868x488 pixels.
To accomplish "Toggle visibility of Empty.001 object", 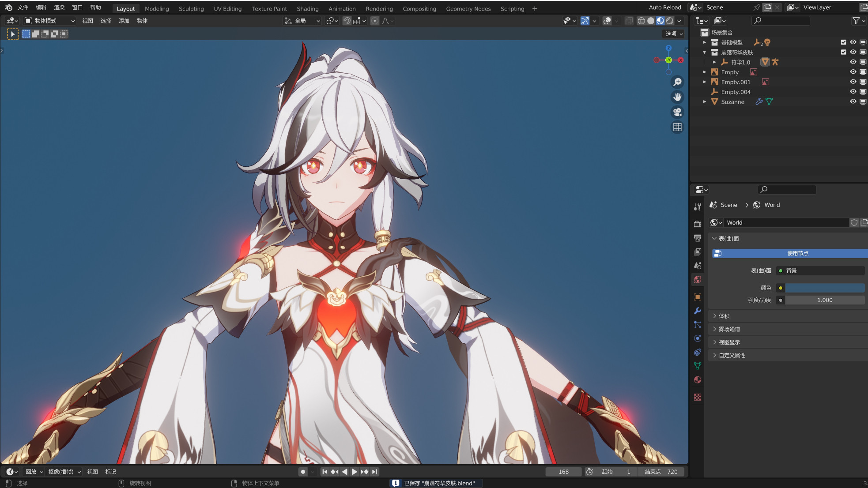I will click(x=853, y=82).
